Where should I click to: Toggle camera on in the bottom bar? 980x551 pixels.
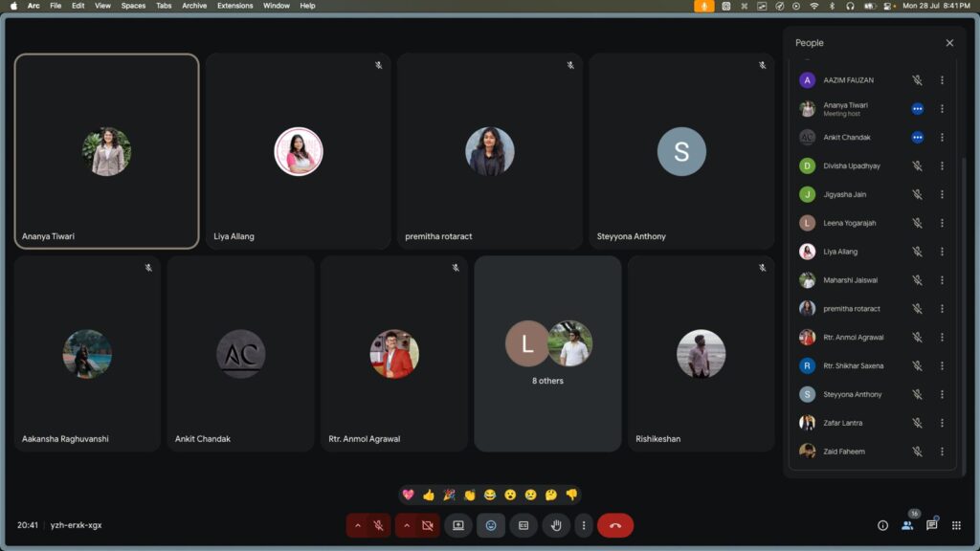pyautogui.click(x=428, y=525)
